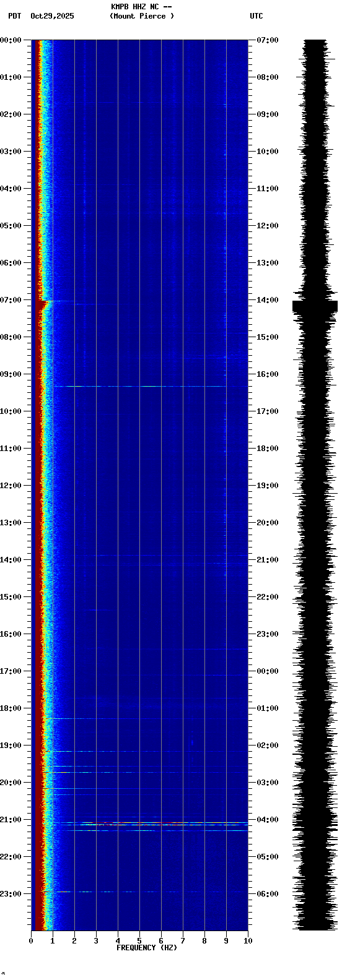Click the frequency tick label "3"
The image size is (342, 980).
96,941
